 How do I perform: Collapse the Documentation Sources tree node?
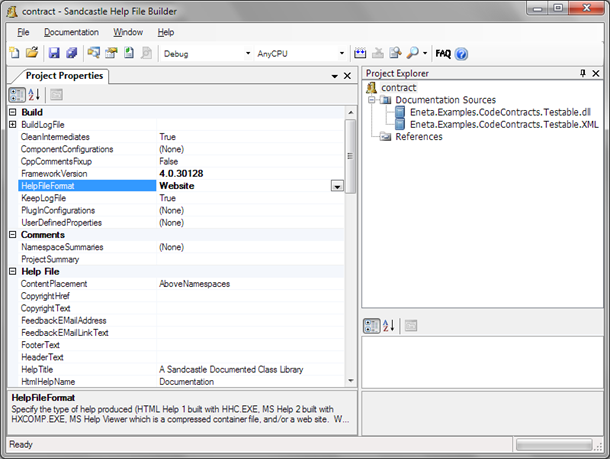(x=372, y=100)
